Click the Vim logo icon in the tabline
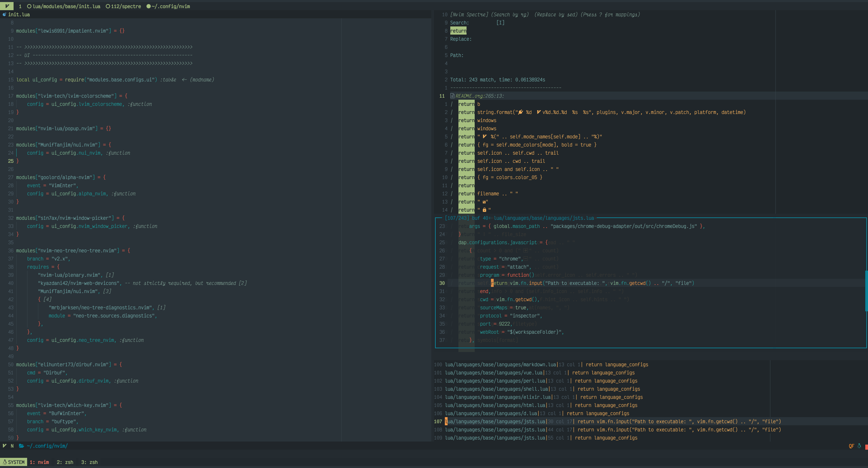This screenshot has height=468, width=868. pos(7,6)
